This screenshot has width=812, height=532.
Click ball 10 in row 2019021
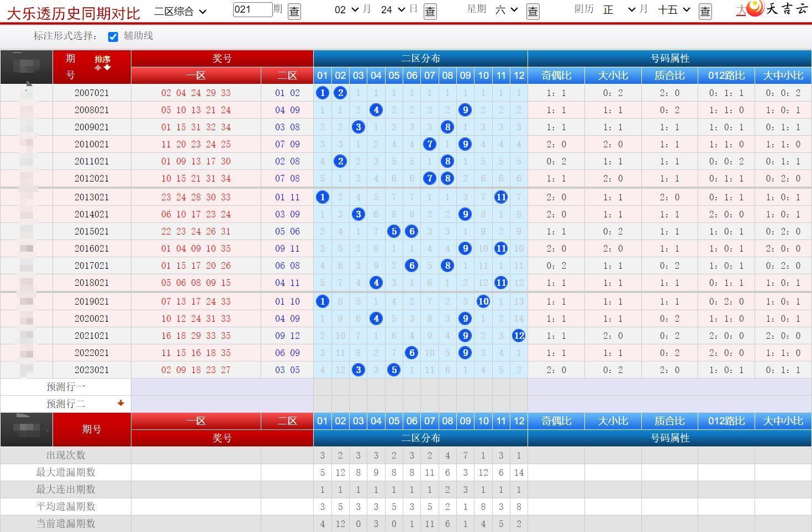coord(483,301)
